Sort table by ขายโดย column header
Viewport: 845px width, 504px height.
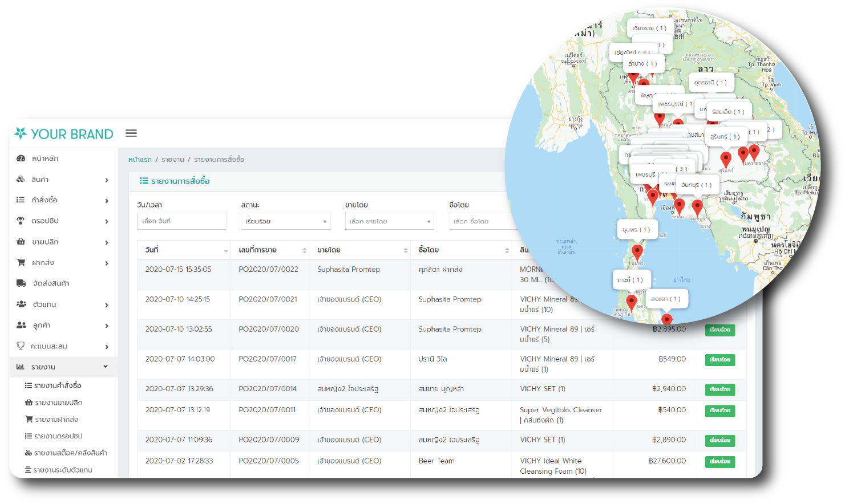coord(360,250)
